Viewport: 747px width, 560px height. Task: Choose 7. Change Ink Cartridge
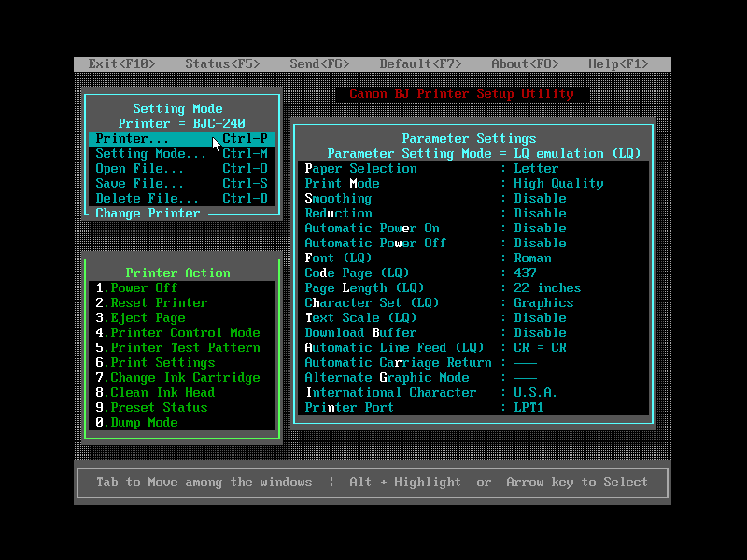click(182, 377)
